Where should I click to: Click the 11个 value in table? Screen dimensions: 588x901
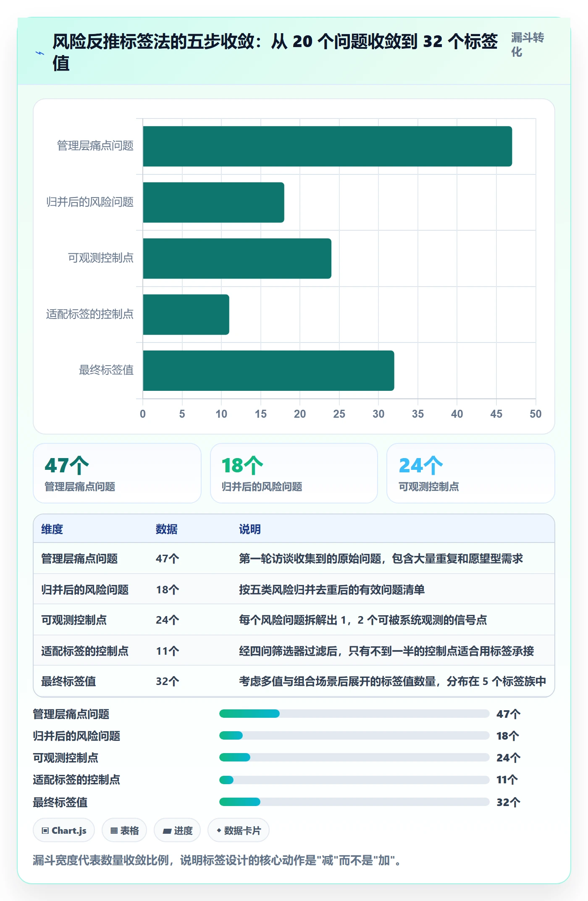168,651
